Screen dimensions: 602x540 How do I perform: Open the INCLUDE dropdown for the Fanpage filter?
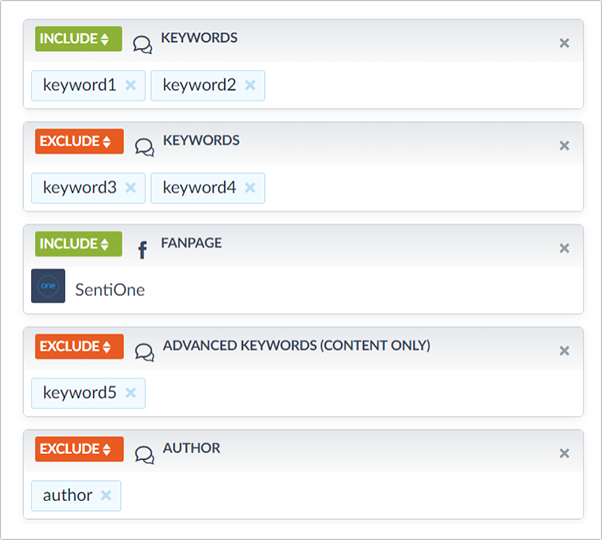78,244
